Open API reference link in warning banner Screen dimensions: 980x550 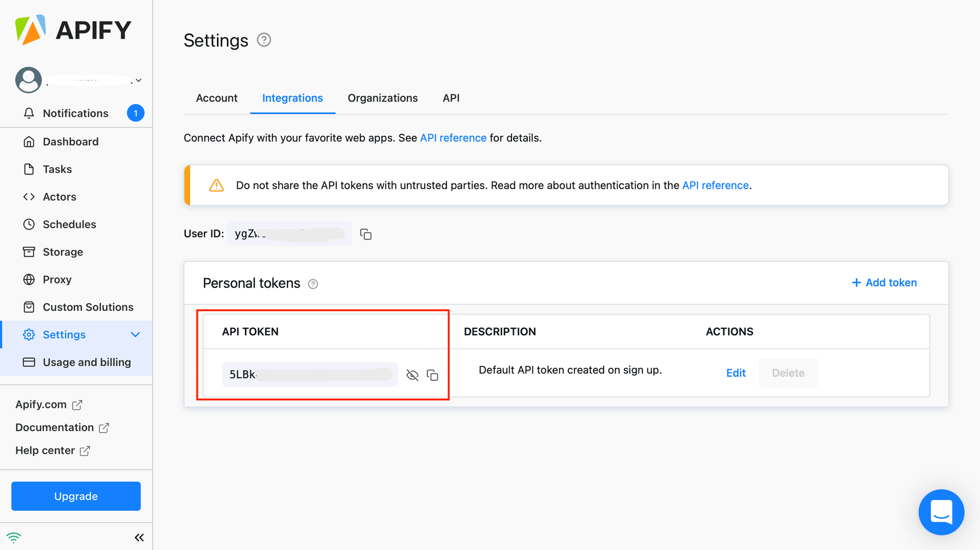tap(715, 185)
